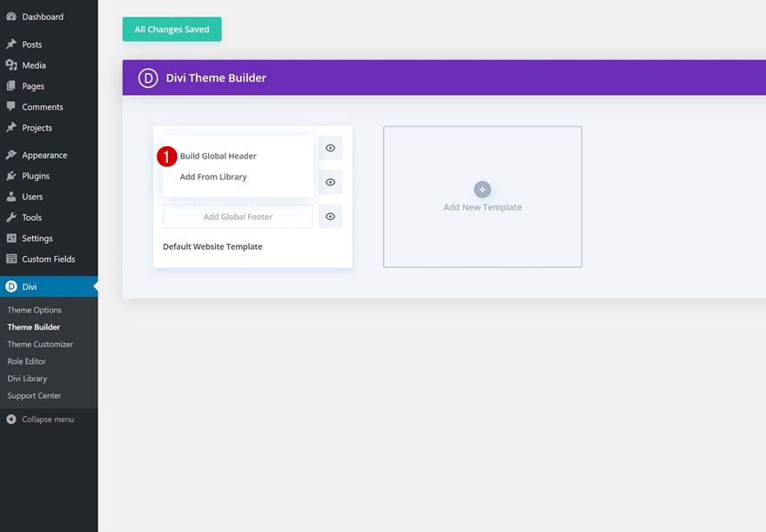
Task: Click the Divi Theme Builder heading
Action: pos(216,77)
